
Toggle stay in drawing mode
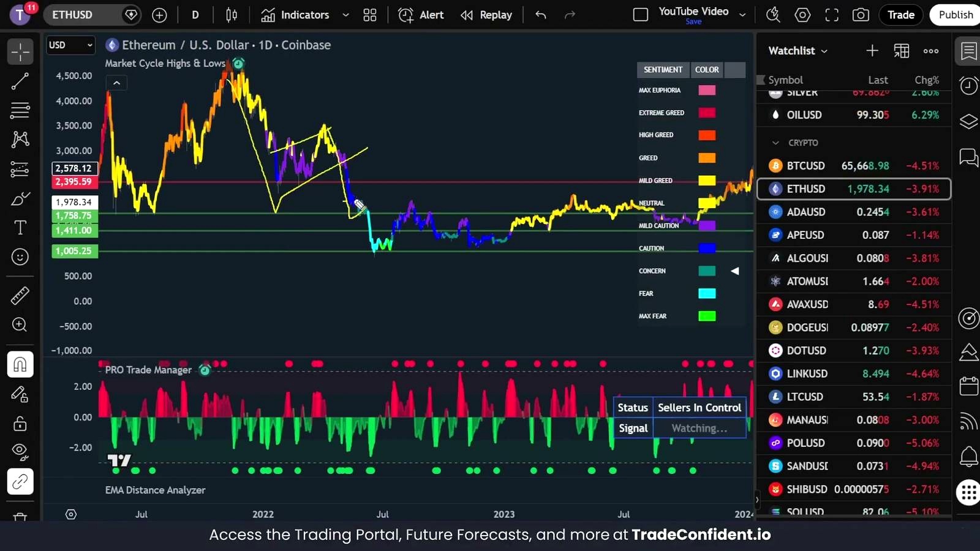[x=20, y=394]
